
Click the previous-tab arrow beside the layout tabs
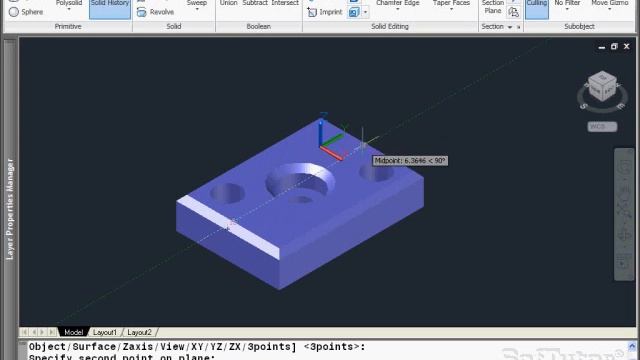[x=34, y=332]
